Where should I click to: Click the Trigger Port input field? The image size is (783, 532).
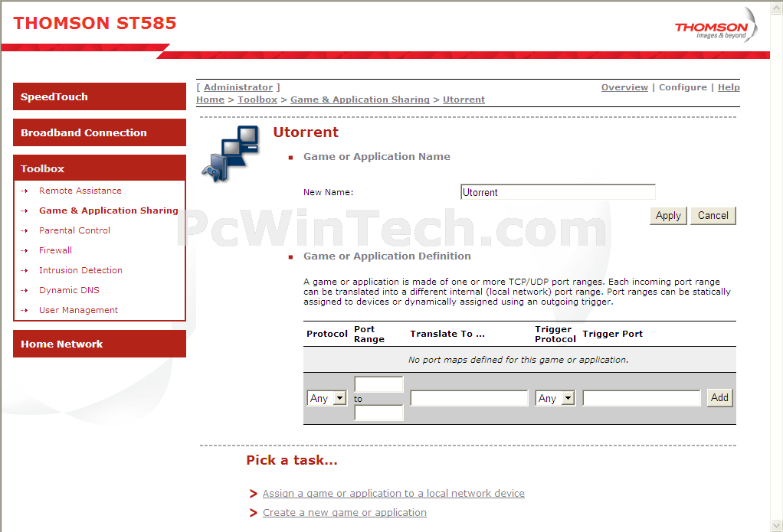coord(642,398)
